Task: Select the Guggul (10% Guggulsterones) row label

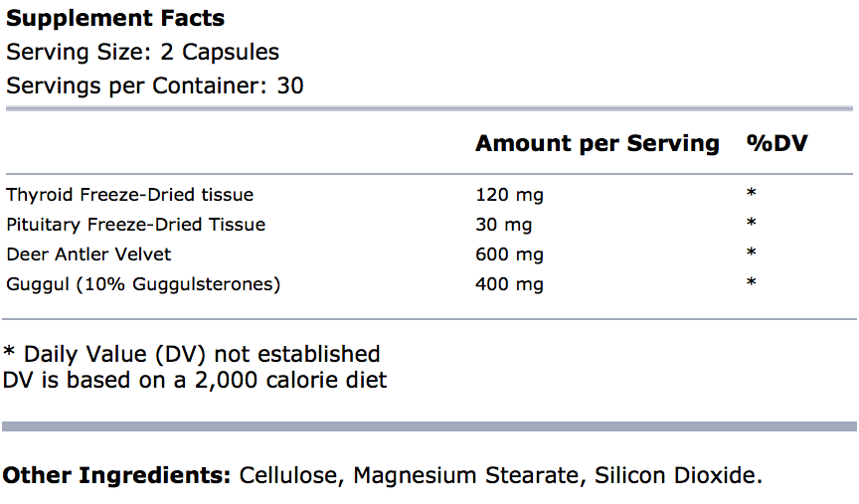Action: (x=143, y=284)
